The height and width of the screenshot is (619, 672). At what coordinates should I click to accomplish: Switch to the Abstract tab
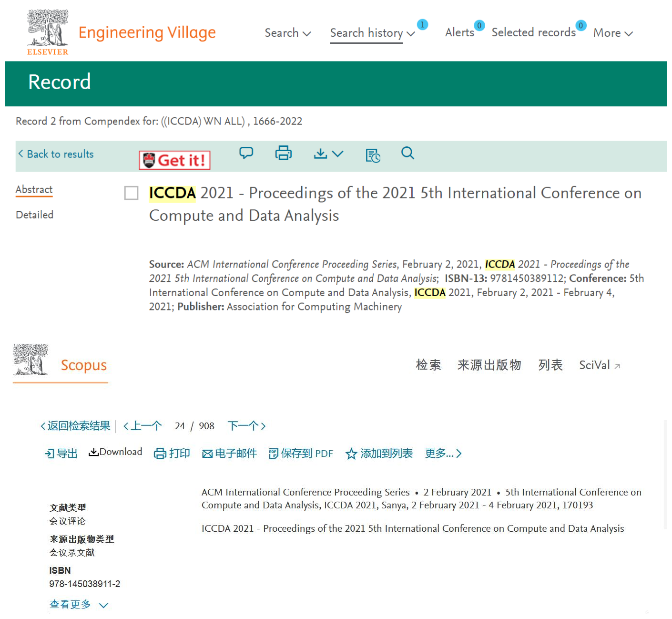click(x=34, y=190)
